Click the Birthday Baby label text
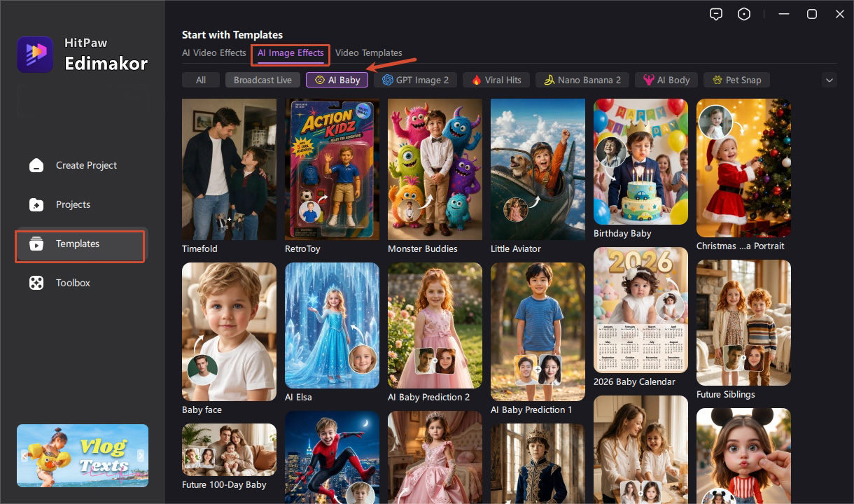Screen dimensions: 854x504 tap(622, 233)
